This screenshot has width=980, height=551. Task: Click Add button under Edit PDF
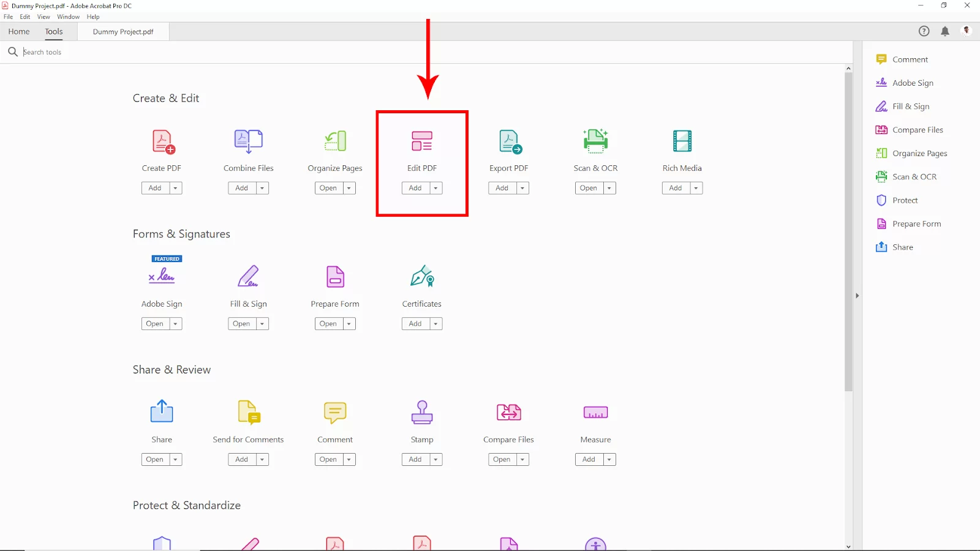pyautogui.click(x=415, y=188)
